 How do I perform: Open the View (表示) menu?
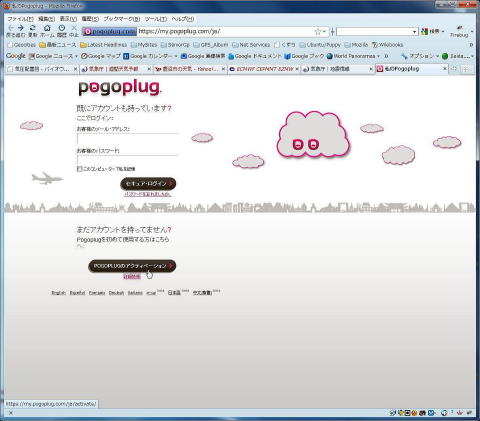click(68, 19)
